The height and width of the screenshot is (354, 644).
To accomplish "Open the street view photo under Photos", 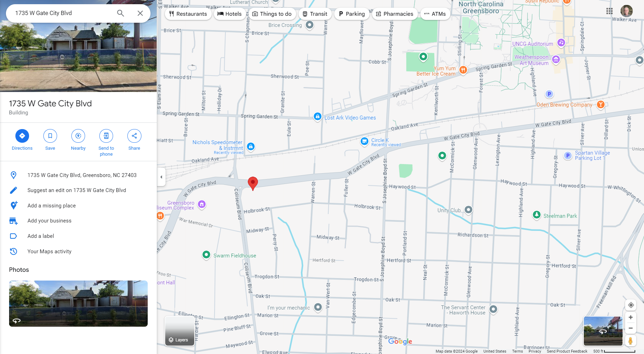I will tap(78, 303).
